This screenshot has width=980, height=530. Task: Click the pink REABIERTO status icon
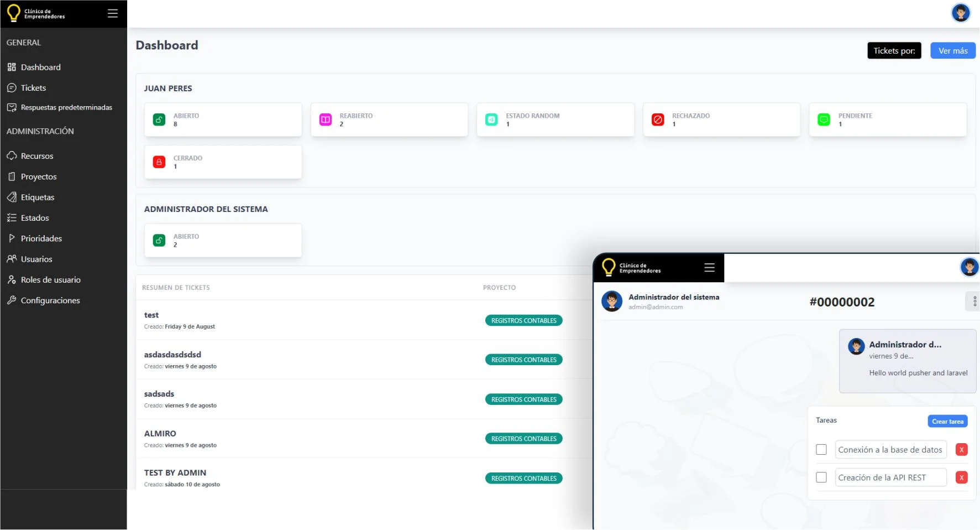(326, 119)
